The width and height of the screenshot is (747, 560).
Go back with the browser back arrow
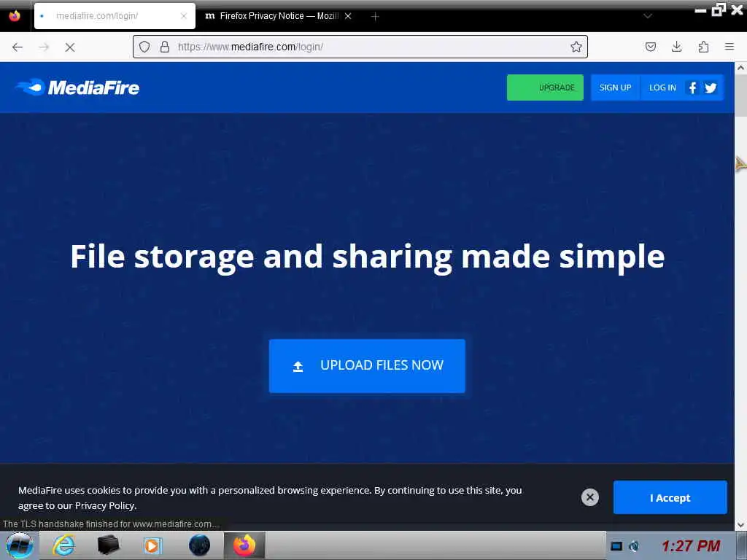pyautogui.click(x=18, y=47)
